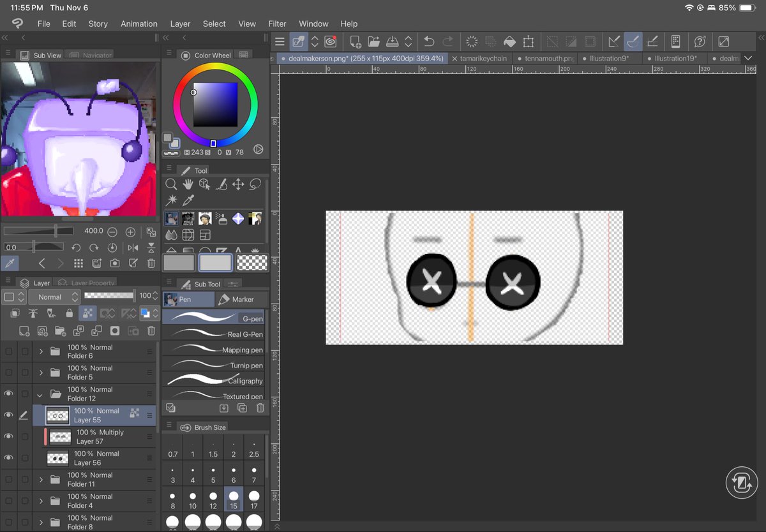Switch to tennamouth.png canvas tab

[546, 58]
